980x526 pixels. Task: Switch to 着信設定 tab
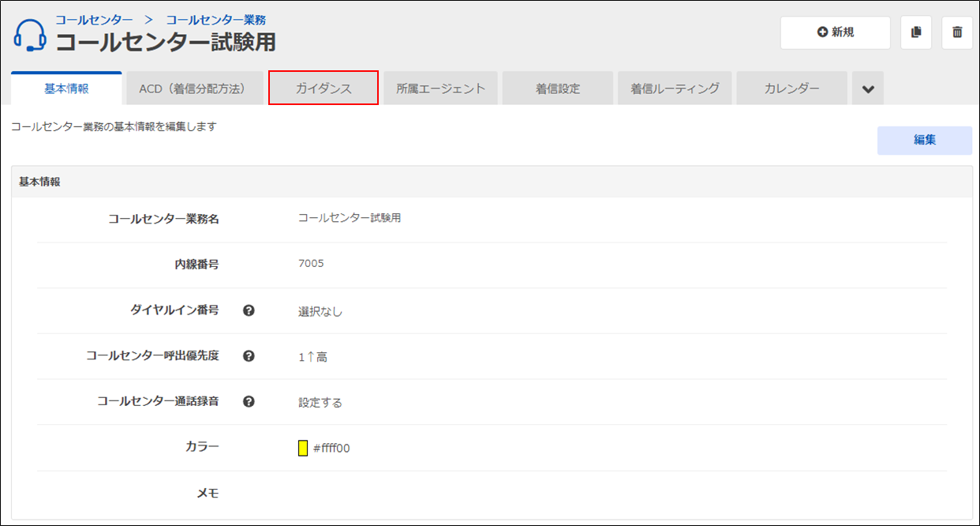(x=558, y=88)
